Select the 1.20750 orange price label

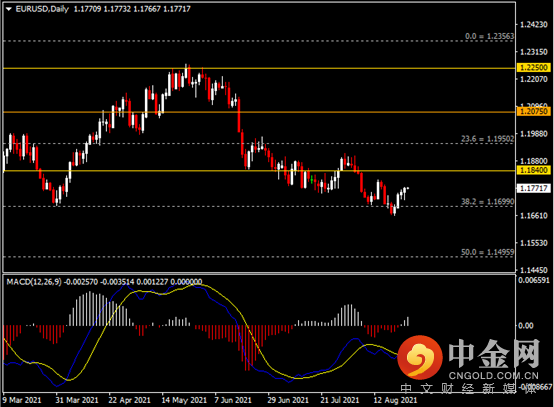click(x=534, y=112)
